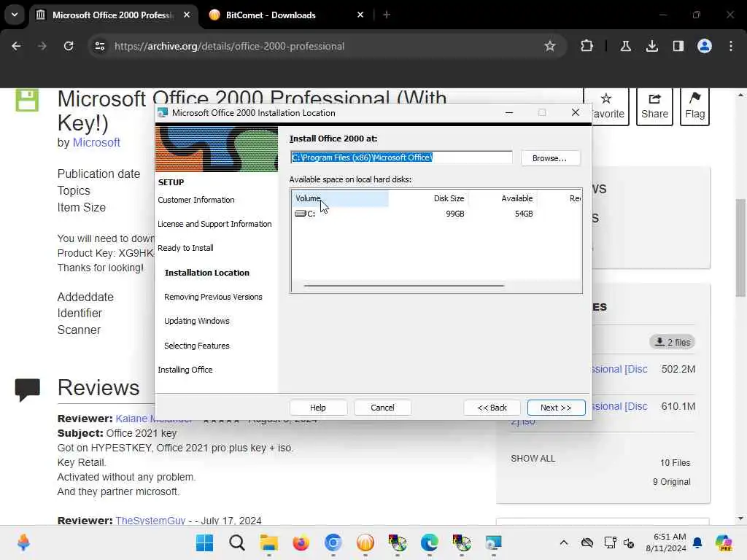Screen dimensions: 747x560
Task: Open the notification bell in tray
Action: 697,542
